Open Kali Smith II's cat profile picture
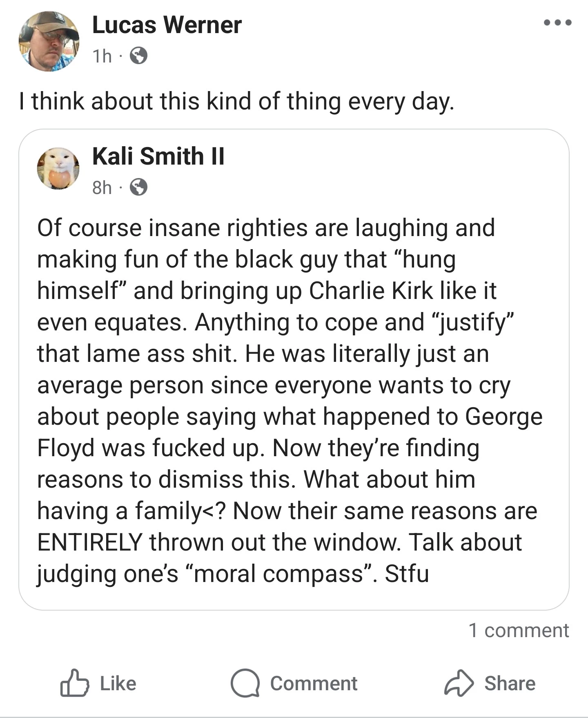This screenshot has width=588, height=718. (x=58, y=168)
